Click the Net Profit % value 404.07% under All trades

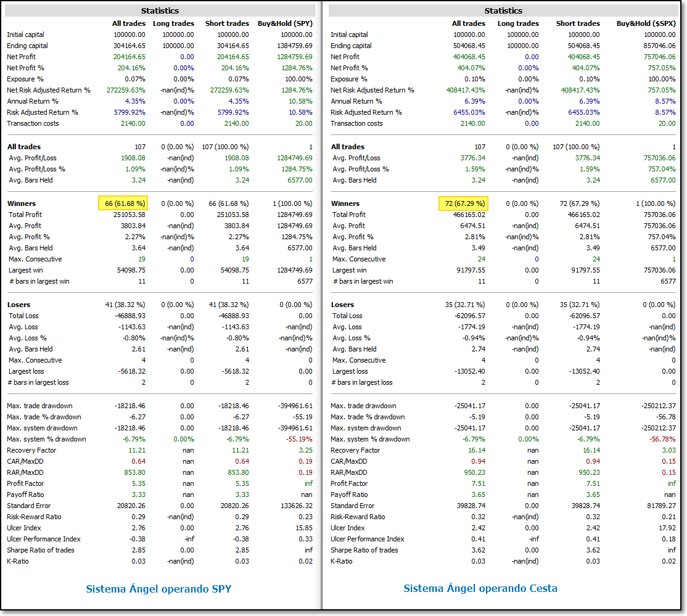pos(471,68)
